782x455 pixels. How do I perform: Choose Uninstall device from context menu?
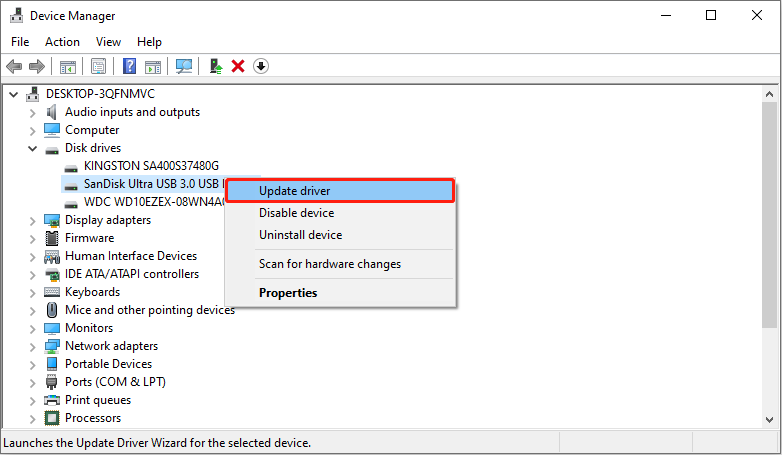(x=340, y=235)
